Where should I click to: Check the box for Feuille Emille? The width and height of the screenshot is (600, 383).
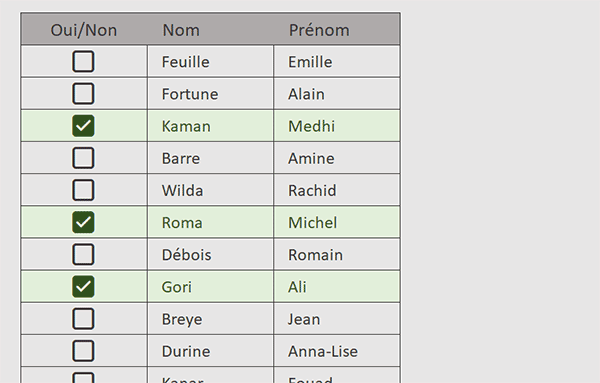click(x=83, y=61)
